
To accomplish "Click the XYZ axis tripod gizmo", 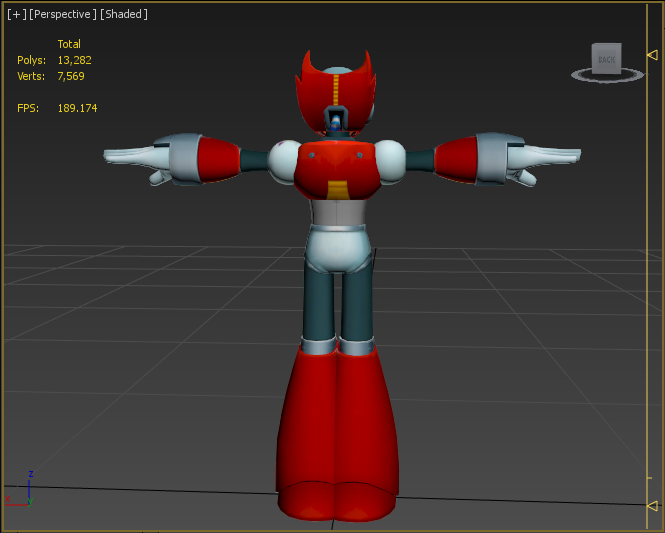I will (19, 490).
